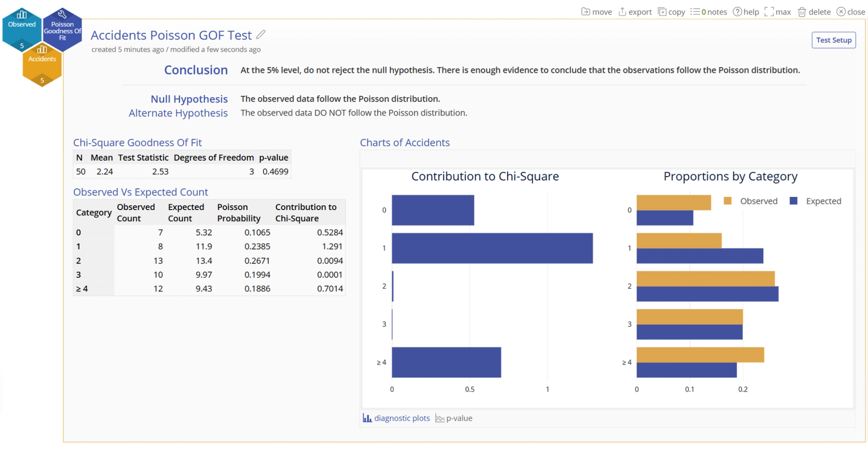
Task: Click the Observed hexagon node
Action: tap(22, 29)
